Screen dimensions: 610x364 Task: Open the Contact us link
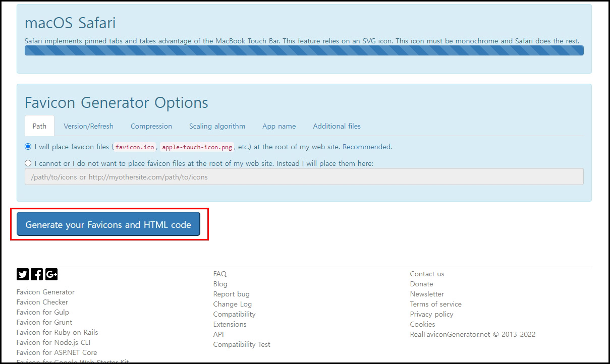(427, 274)
